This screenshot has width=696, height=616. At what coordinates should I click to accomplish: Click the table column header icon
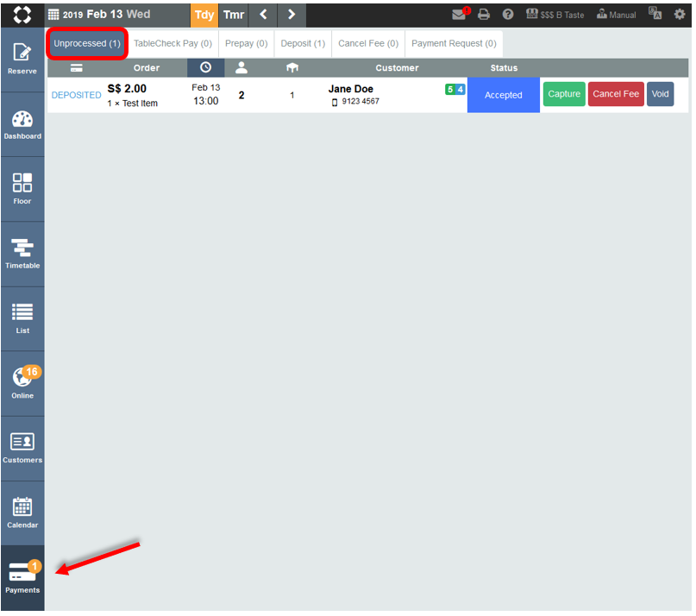(x=292, y=68)
